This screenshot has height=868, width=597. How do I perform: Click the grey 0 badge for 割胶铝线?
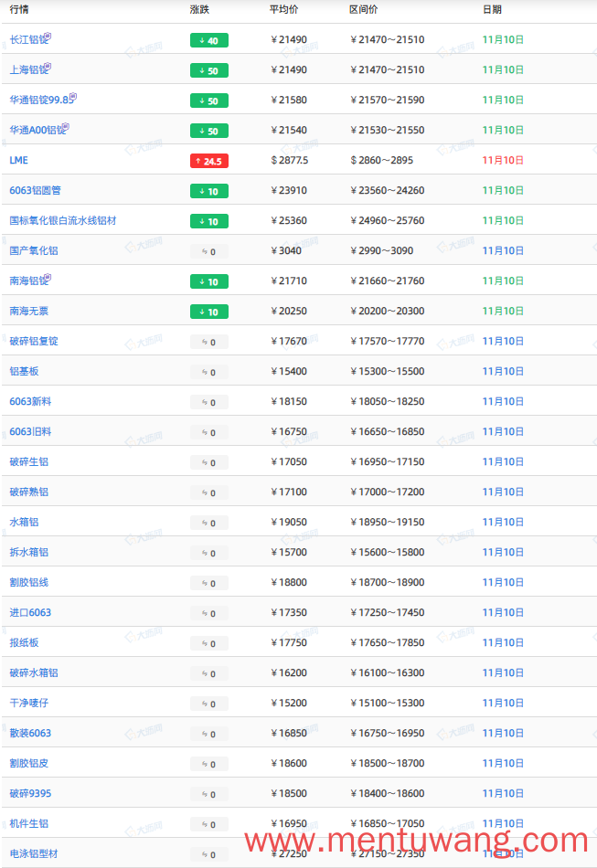209,584
